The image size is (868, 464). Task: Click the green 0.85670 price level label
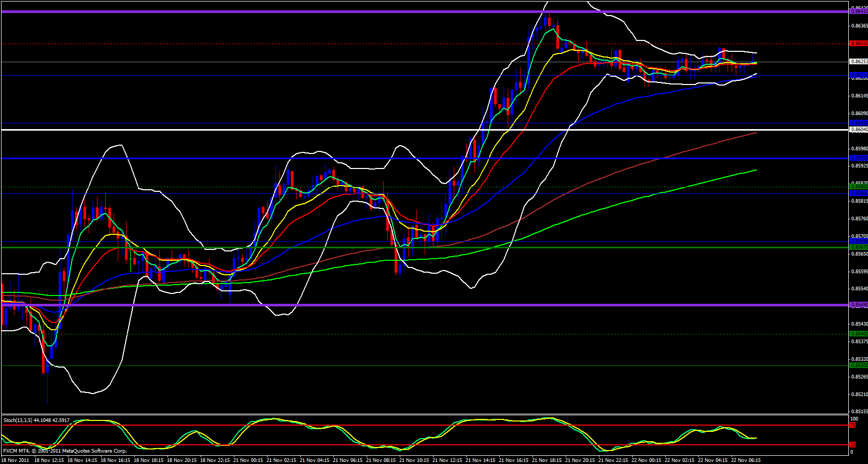pyautogui.click(x=858, y=247)
